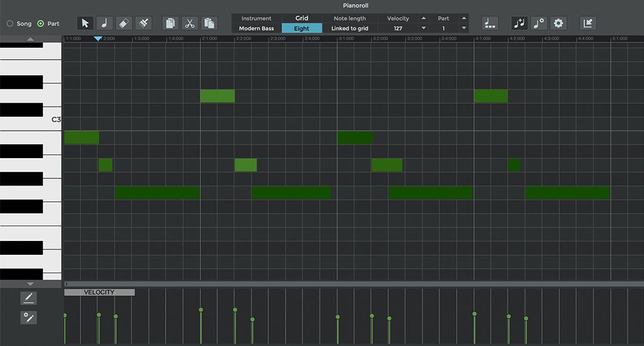
Task: Click the Note length header label
Action: (x=349, y=18)
